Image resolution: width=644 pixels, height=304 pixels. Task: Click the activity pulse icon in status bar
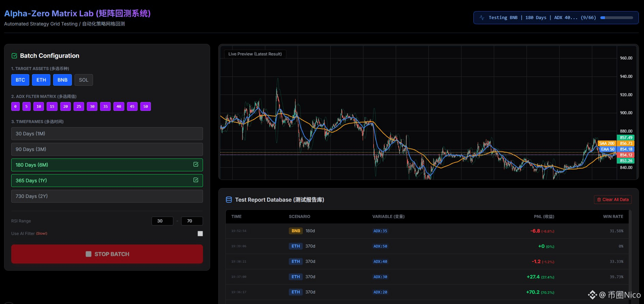[482, 18]
